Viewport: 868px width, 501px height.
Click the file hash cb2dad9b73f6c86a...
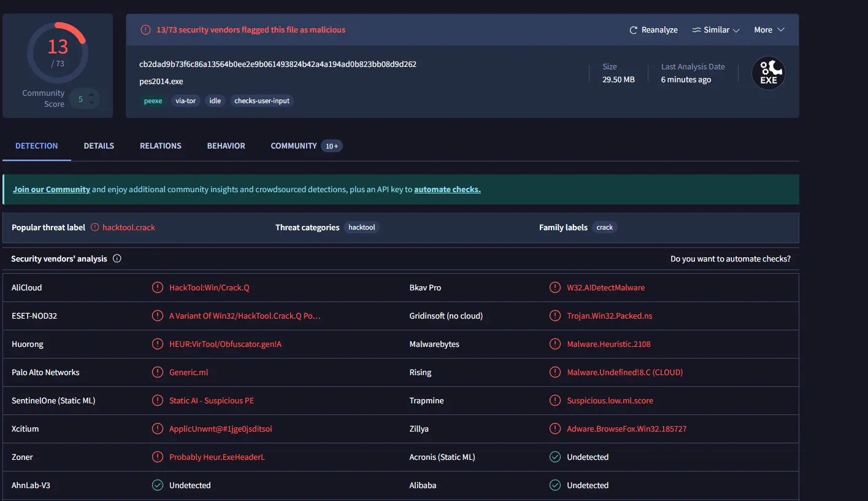tap(278, 64)
